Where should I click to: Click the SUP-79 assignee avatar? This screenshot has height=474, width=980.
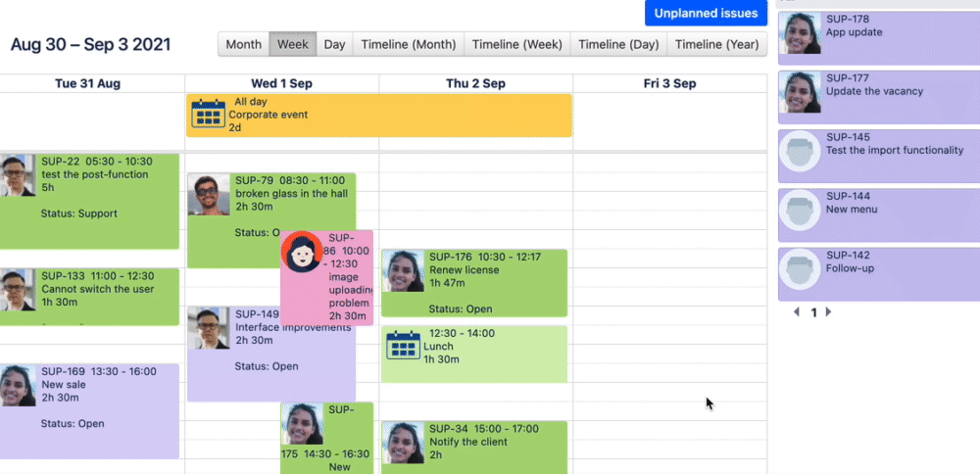[x=209, y=195]
